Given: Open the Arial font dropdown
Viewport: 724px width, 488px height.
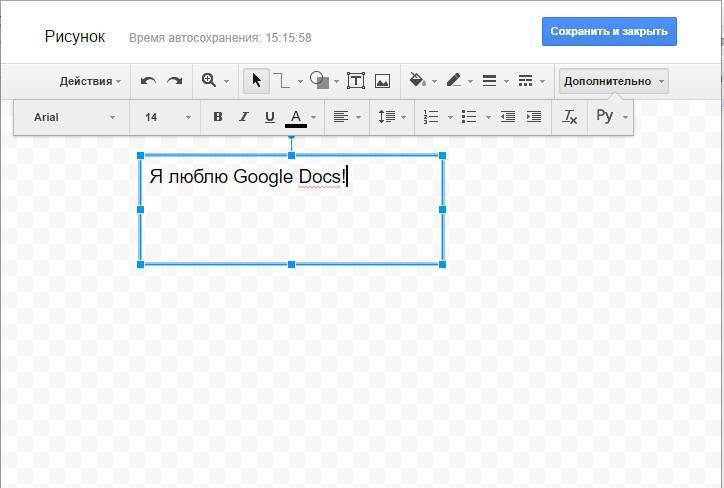Looking at the screenshot, I should pos(74,117).
